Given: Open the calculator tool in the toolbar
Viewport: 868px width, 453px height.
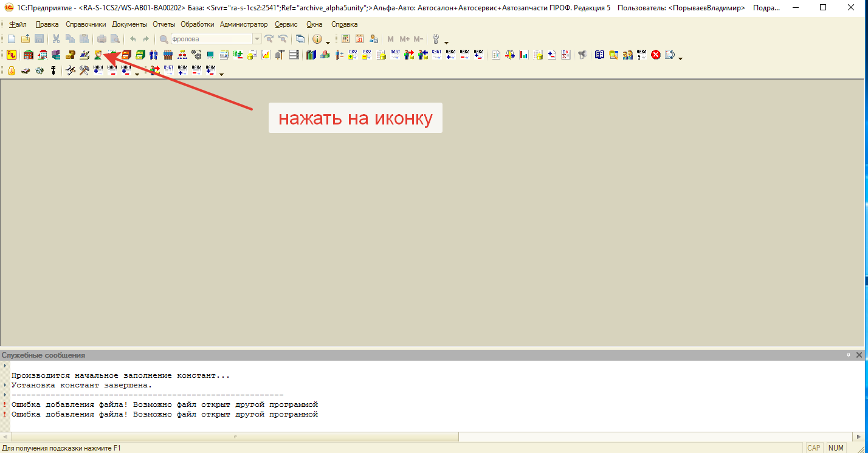Looking at the screenshot, I should click(345, 39).
